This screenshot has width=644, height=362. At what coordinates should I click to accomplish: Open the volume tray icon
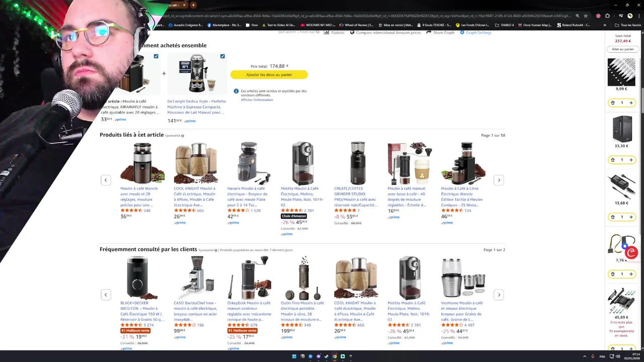click(x=618, y=356)
